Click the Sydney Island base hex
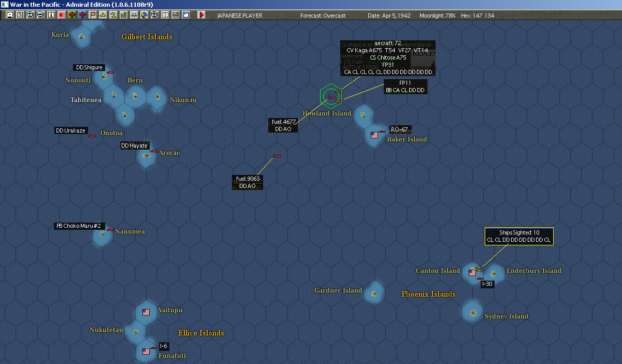 pos(472,313)
